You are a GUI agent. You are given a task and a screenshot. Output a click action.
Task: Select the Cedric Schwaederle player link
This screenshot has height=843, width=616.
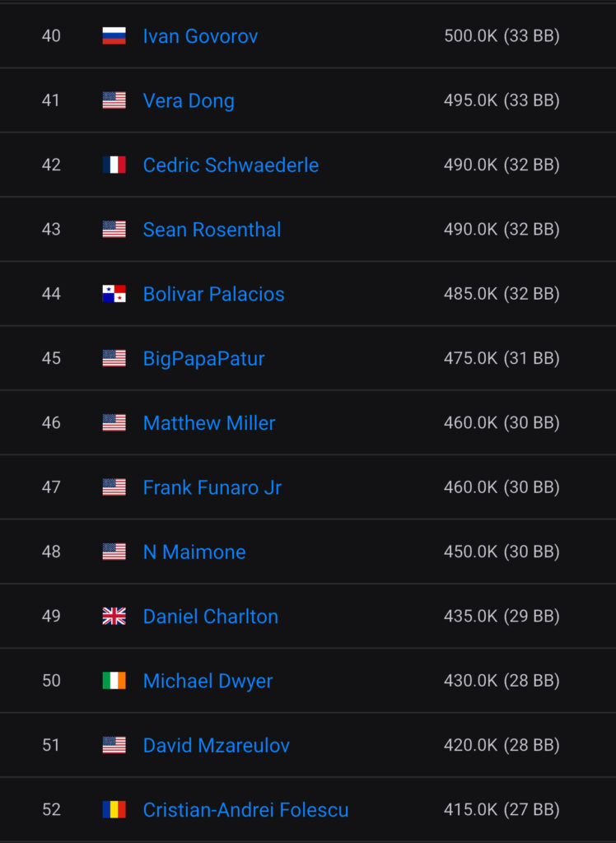[231, 165]
